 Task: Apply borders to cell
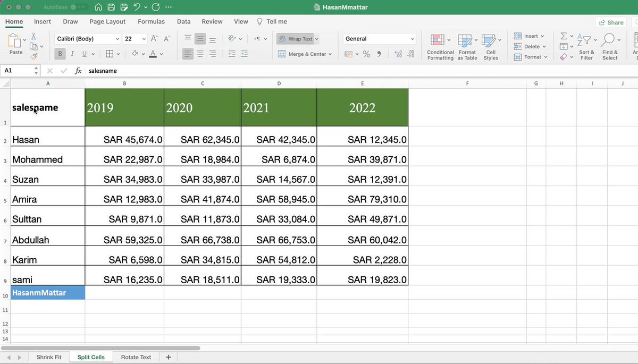109,54
